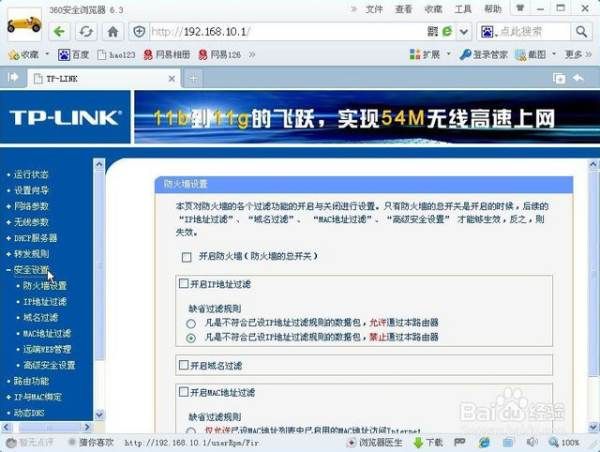Open 防火墙设置 submenu item
Screen dimensions: 600x452
(x=45, y=286)
